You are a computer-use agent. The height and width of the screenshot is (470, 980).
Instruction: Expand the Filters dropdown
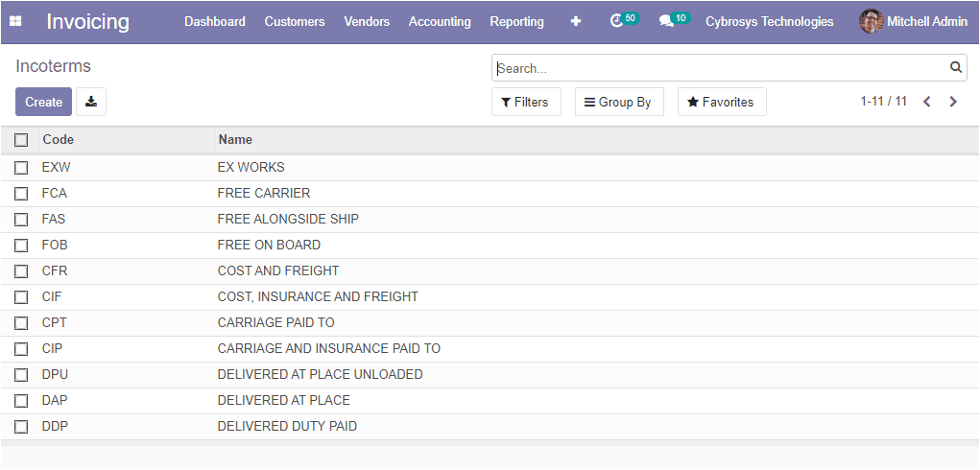(x=526, y=102)
